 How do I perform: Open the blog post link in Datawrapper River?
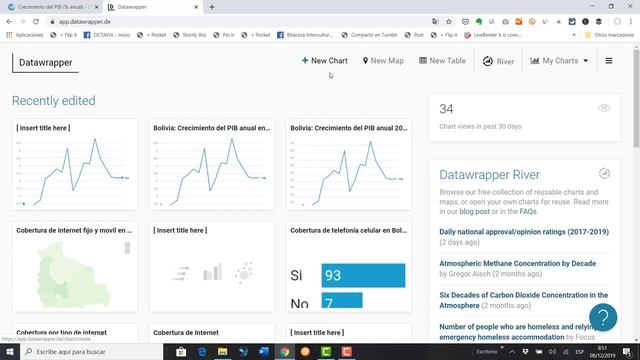coord(474,211)
